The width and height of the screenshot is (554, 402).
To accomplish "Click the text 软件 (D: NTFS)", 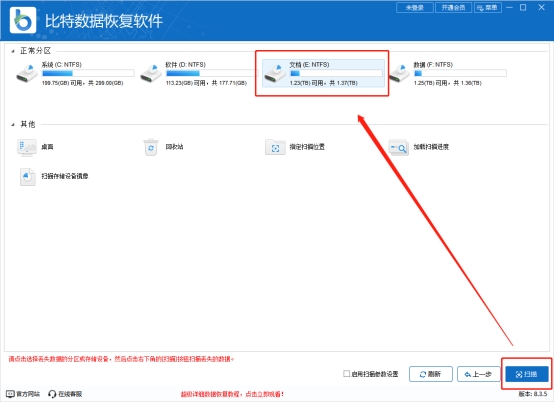I will click(x=185, y=65).
